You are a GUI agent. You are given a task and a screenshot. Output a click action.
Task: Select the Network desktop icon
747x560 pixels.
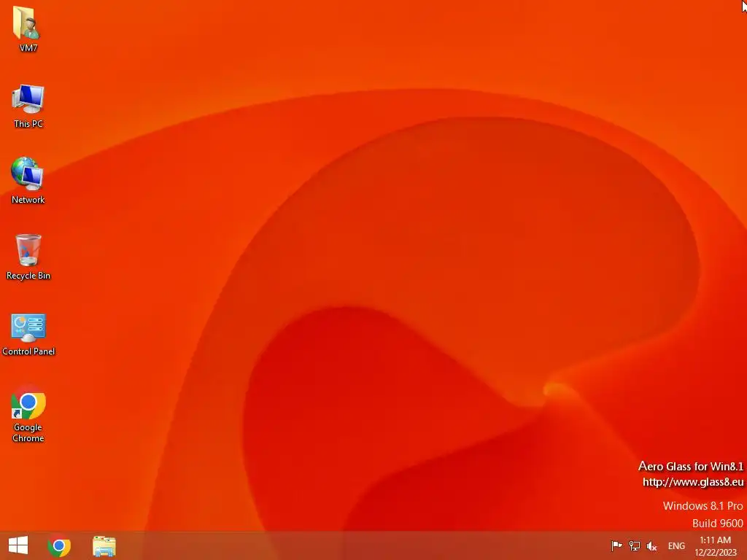(27, 174)
